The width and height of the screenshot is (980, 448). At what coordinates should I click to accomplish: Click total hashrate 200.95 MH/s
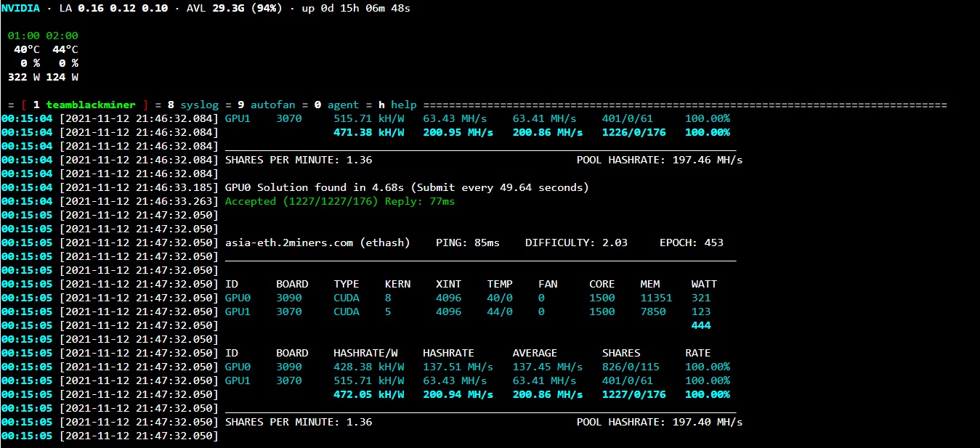pyautogui.click(x=458, y=132)
